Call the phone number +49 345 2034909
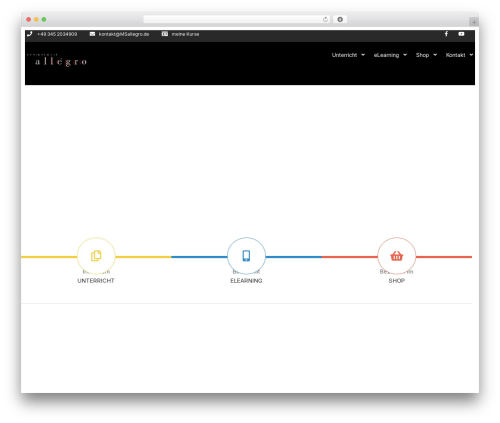The width and height of the screenshot is (500, 423). (57, 34)
